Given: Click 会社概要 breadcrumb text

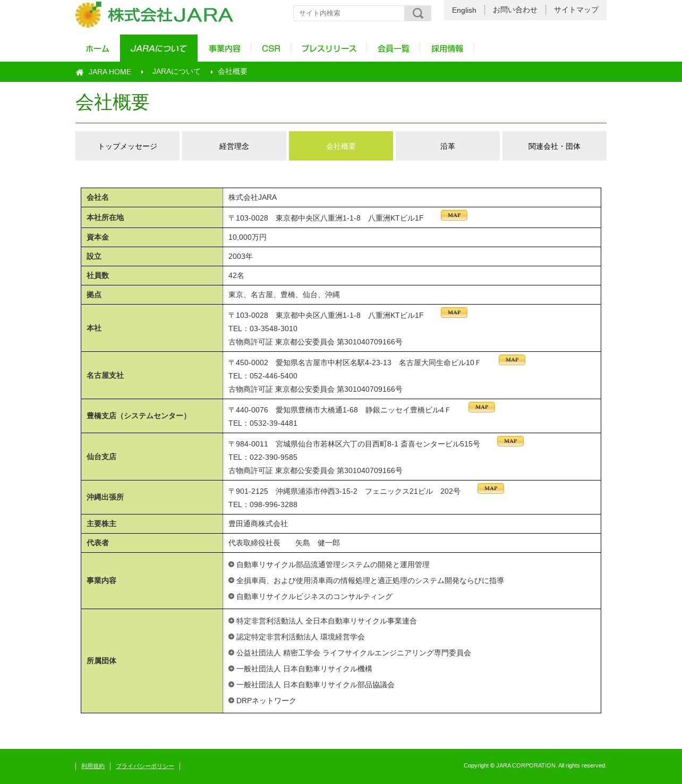Looking at the screenshot, I should tap(233, 72).
